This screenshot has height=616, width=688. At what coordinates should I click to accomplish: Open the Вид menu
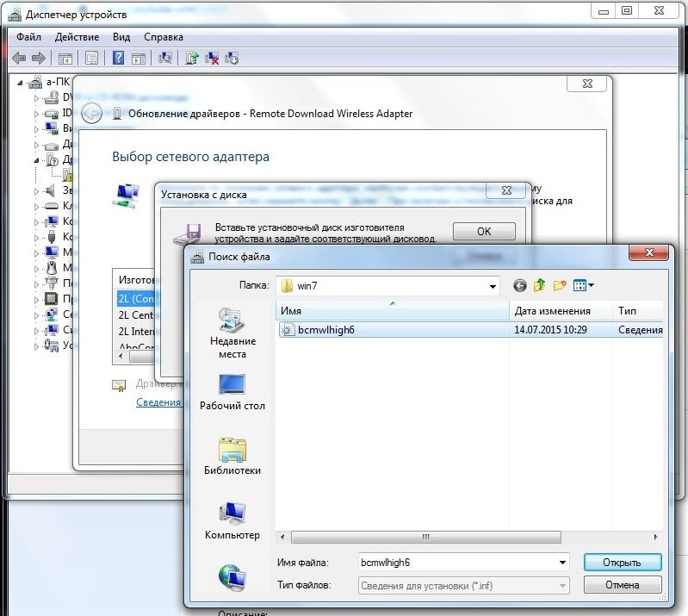(121, 37)
